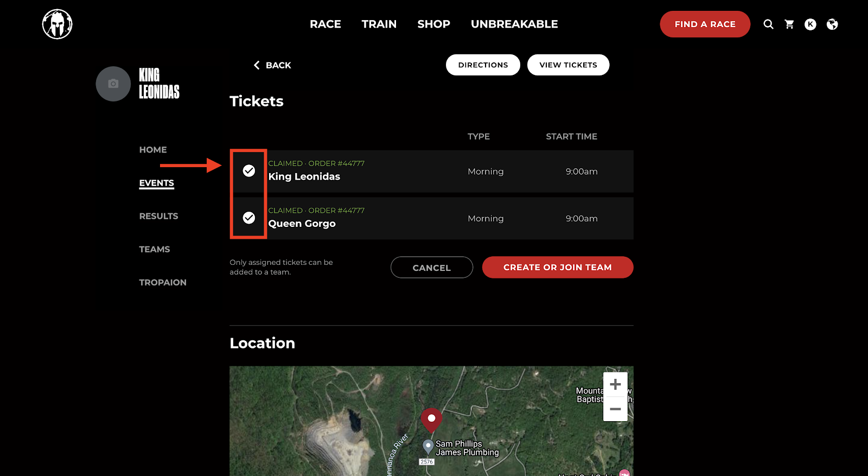Screen dimensions: 868x476
Task: Zoom in on the map
Action: [615, 384]
